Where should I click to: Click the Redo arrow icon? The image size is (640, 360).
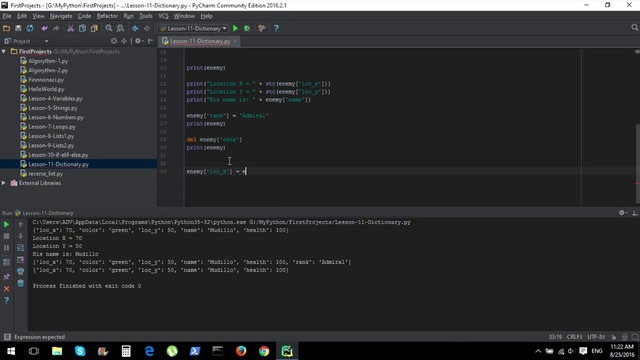click(x=56, y=28)
